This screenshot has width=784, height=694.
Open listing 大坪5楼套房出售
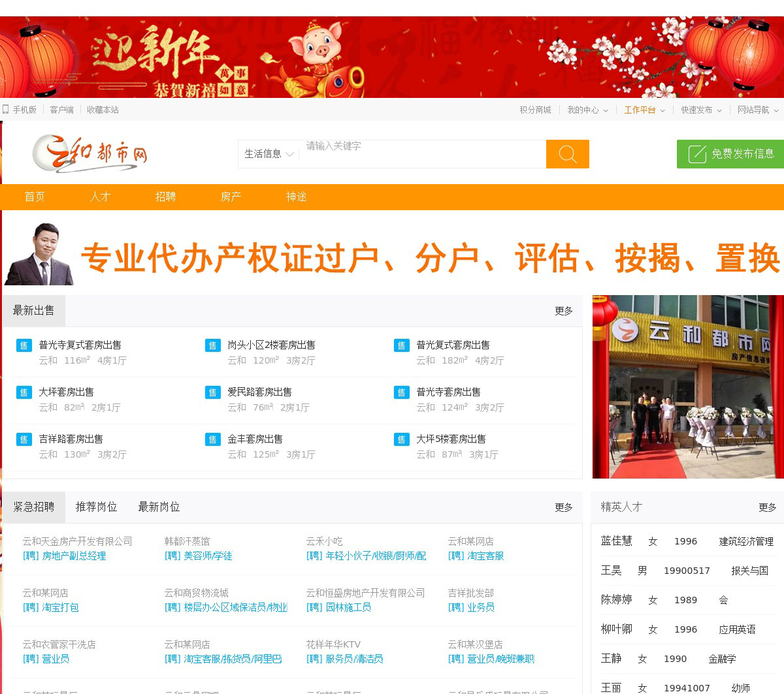(x=451, y=439)
